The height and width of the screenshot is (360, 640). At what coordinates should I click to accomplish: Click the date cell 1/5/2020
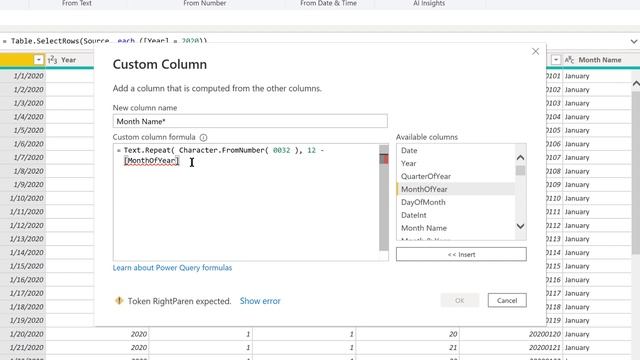pos(23,130)
